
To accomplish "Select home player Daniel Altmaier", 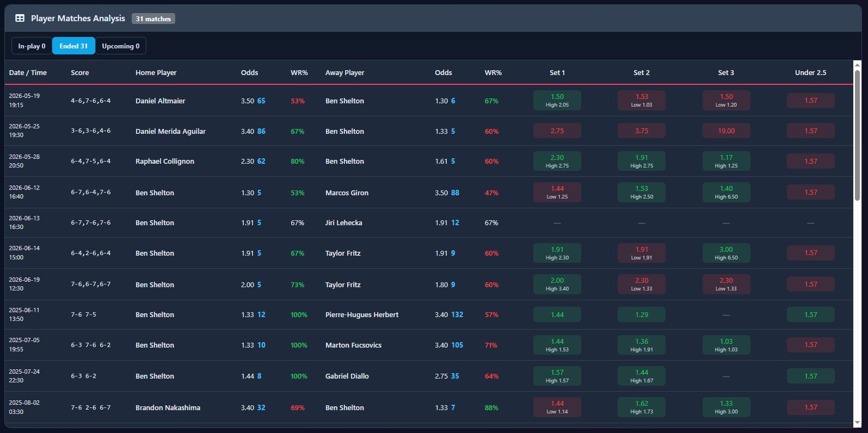I will pyautogui.click(x=161, y=101).
